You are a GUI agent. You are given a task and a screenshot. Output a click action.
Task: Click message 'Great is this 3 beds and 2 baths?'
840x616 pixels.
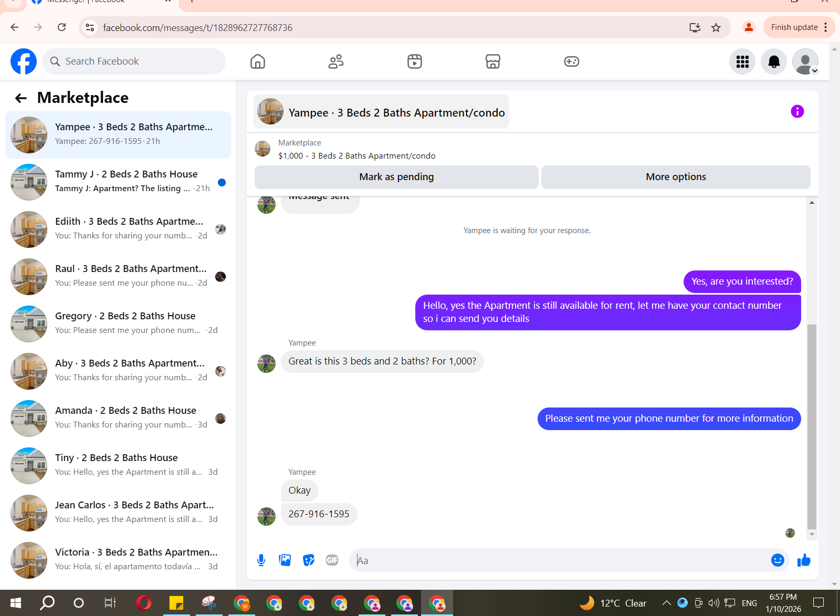(382, 361)
